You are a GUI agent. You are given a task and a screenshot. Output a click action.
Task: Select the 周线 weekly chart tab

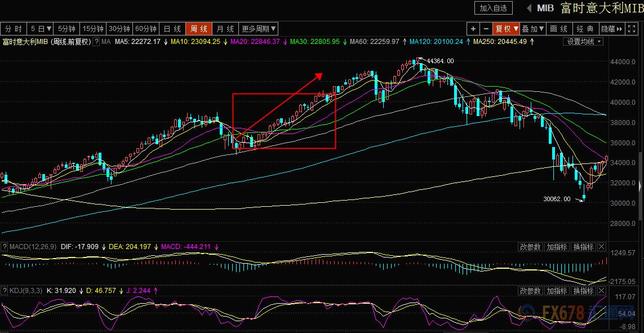tap(199, 29)
